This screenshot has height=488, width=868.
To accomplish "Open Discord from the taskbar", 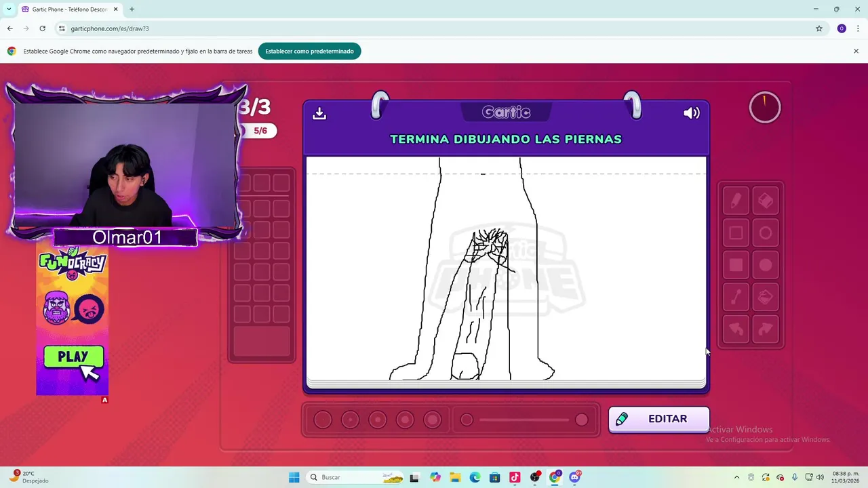I will coord(575,477).
